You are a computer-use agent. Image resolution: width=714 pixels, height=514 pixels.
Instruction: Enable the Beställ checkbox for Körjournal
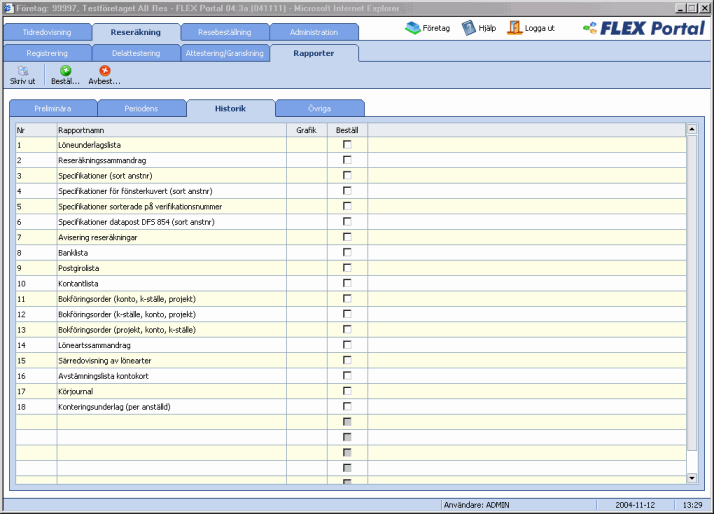347,391
